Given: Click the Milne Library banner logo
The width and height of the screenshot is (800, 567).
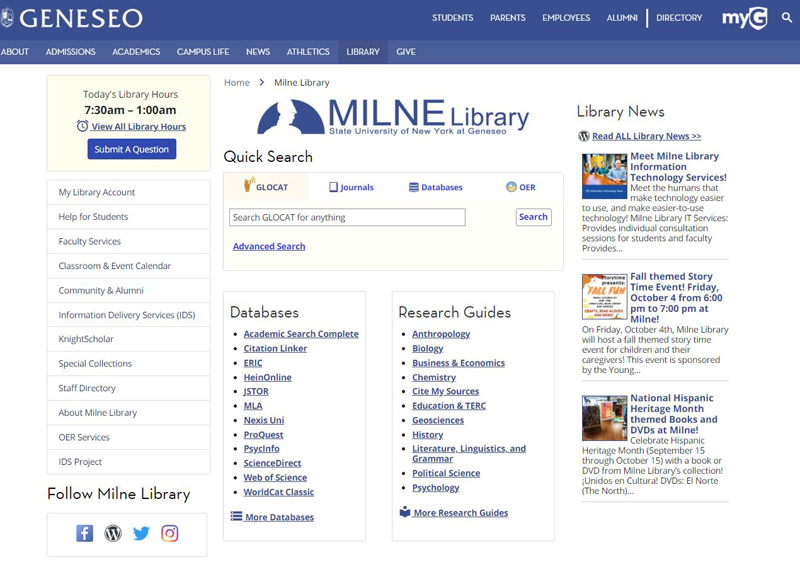Looking at the screenshot, I should [393, 117].
